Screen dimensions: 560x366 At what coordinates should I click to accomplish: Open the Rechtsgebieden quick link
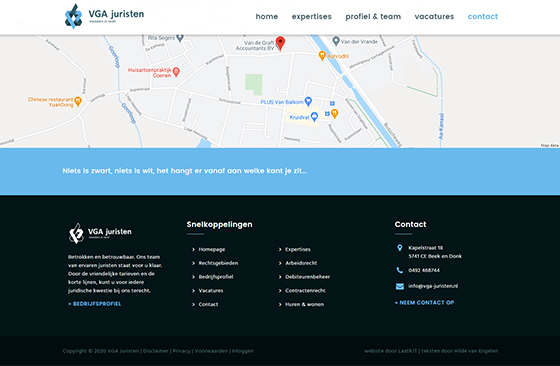218,263
